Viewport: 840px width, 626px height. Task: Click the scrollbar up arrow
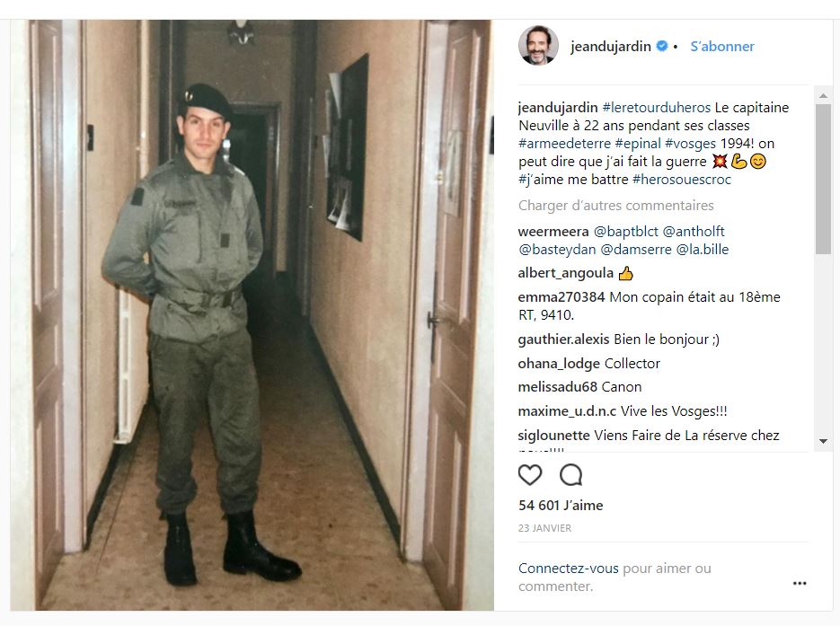pos(823,96)
